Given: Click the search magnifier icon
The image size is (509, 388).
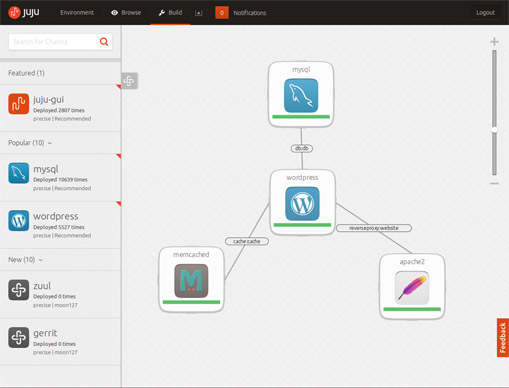Looking at the screenshot, I should 104,42.
